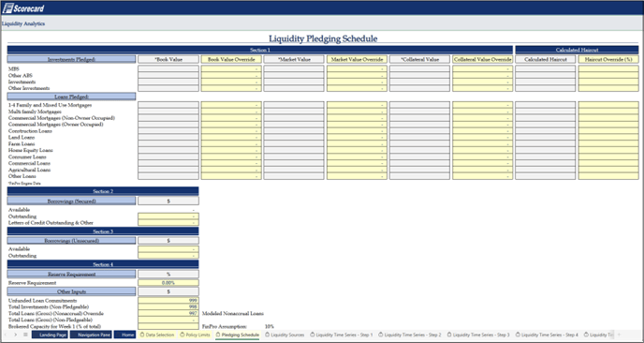Viewport: 644px width, 343px height.
Task: Open Liquidity Time Series - Step 4 tab
Action: coord(547,335)
